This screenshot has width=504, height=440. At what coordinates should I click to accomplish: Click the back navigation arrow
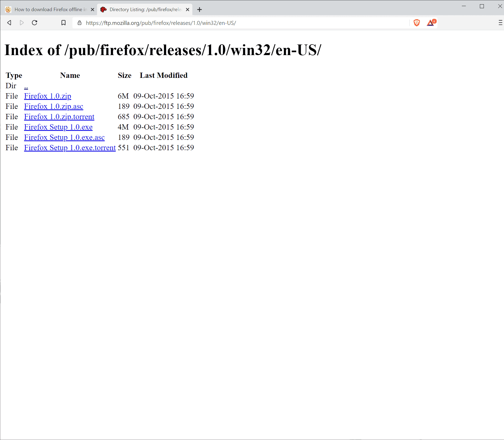click(9, 23)
